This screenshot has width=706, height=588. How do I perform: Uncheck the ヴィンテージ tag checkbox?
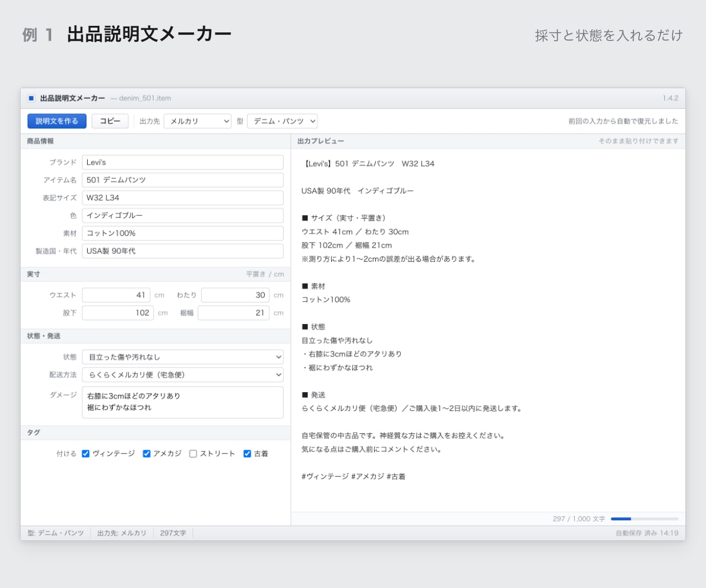pyautogui.click(x=86, y=453)
